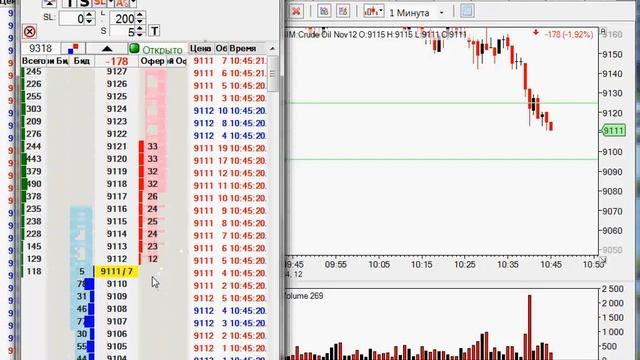640x360 pixels.
Task: Click price level 9127 in ladder
Action: coord(117,71)
